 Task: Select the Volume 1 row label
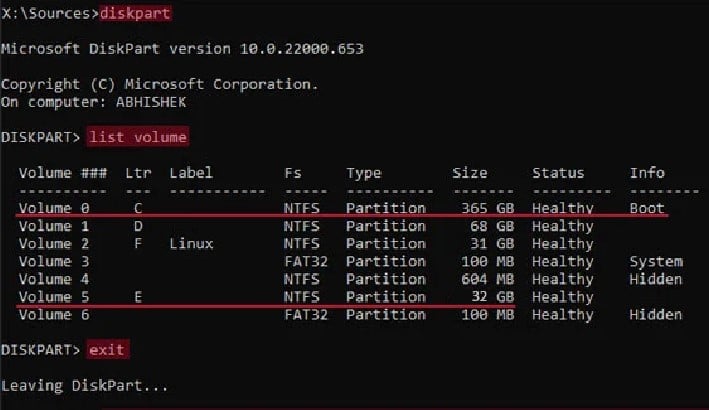click(54, 226)
